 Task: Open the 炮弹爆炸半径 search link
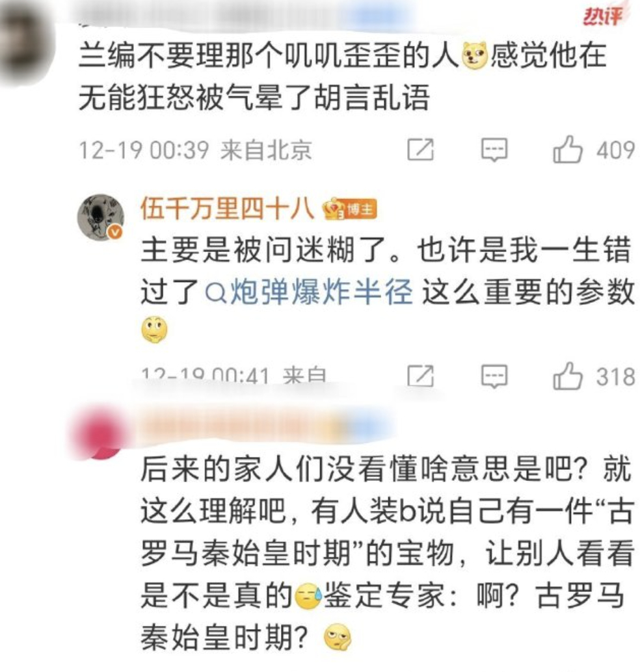tap(309, 292)
